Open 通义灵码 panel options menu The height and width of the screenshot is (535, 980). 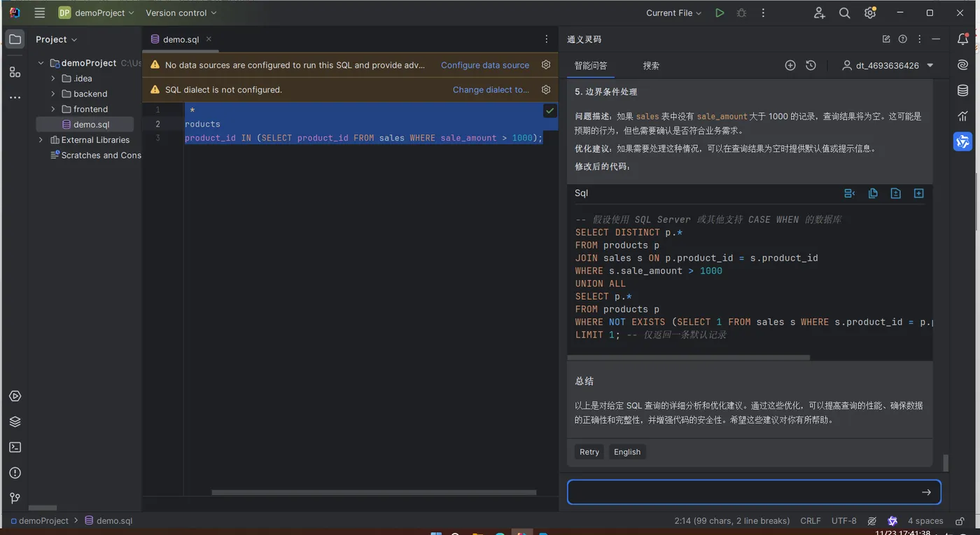(x=920, y=39)
